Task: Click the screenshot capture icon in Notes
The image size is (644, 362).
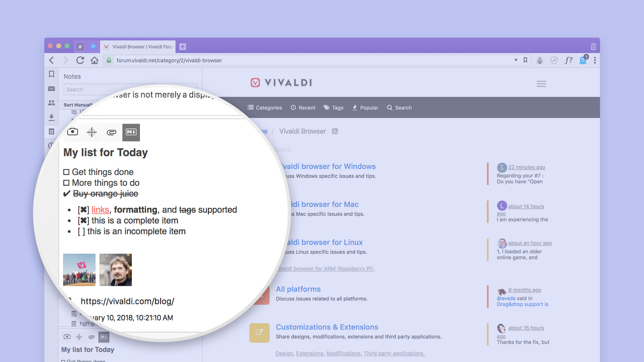Action: (72, 132)
